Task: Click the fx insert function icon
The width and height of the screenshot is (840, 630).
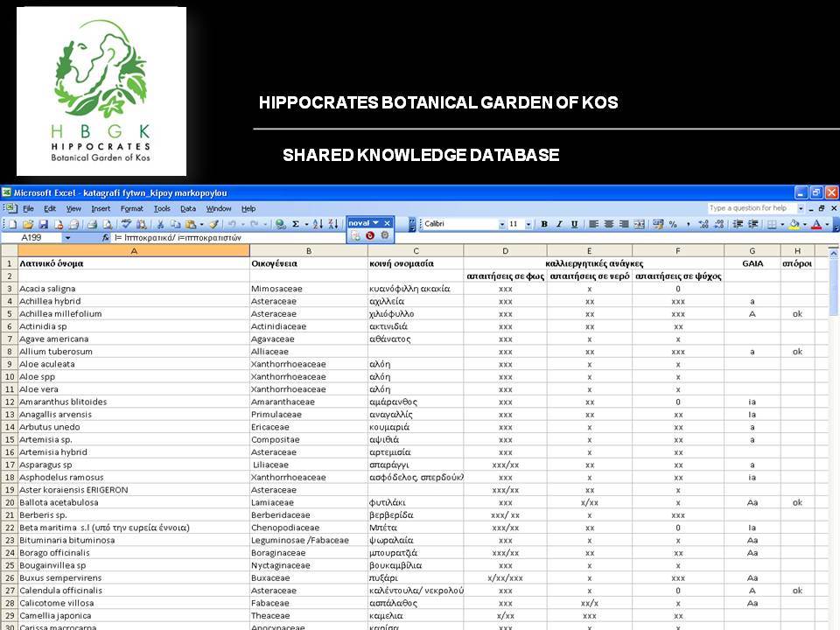Action: pyautogui.click(x=106, y=237)
